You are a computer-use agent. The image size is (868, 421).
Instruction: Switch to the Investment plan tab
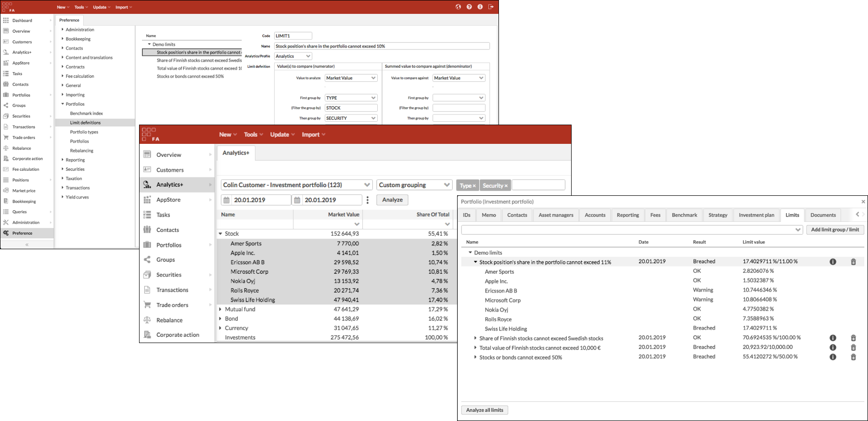(x=756, y=215)
